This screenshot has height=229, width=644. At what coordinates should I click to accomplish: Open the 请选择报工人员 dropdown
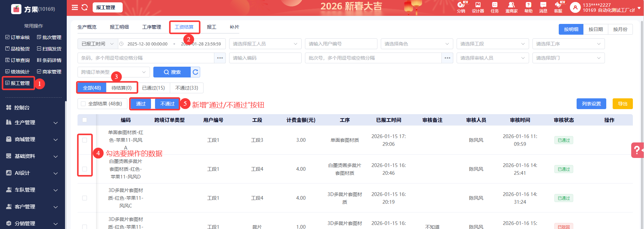(x=265, y=44)
